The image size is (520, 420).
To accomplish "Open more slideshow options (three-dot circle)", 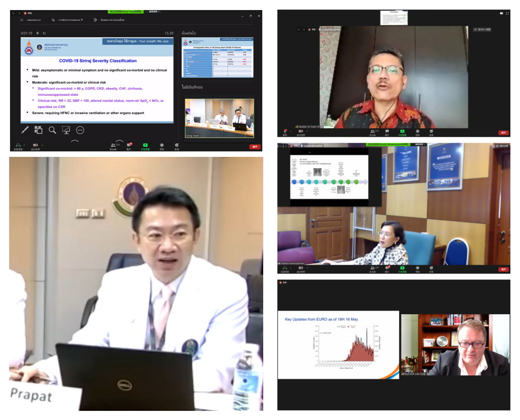I will [80, 130].
